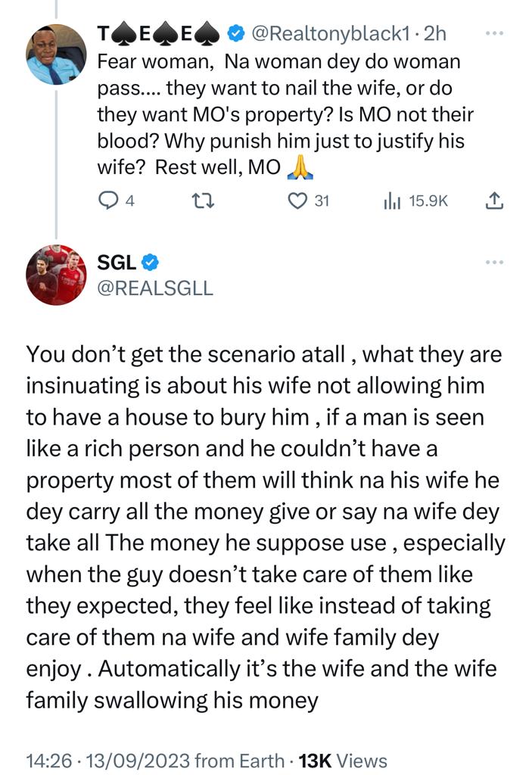The height and width of the screenshot is (775, 532).
Task: Open the 2h timestamp link
Action: tap(435, 33)
